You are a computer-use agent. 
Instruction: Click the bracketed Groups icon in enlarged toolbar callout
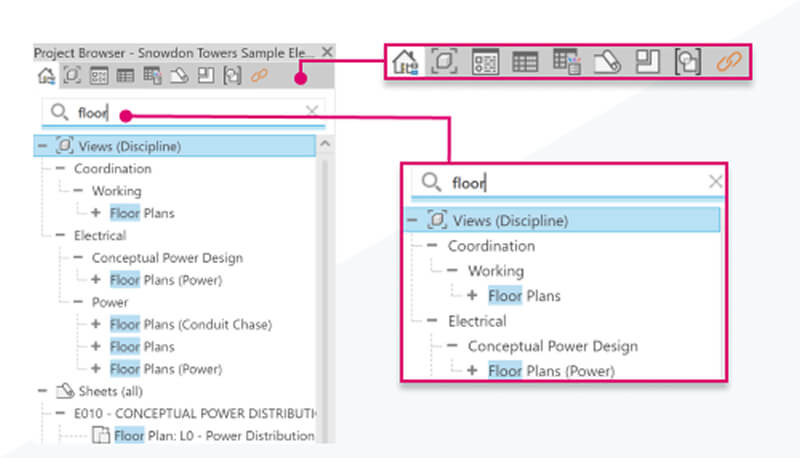coord(688,62)
